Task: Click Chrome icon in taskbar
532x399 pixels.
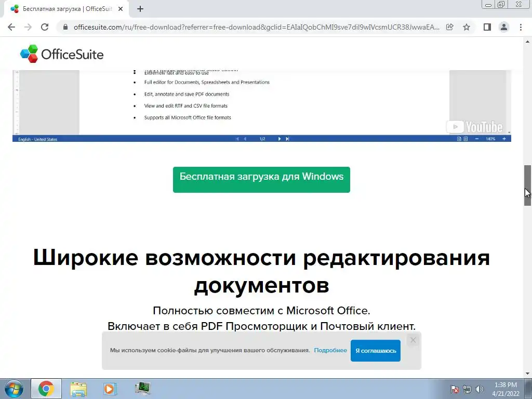Action: click(x=46, y=389)
